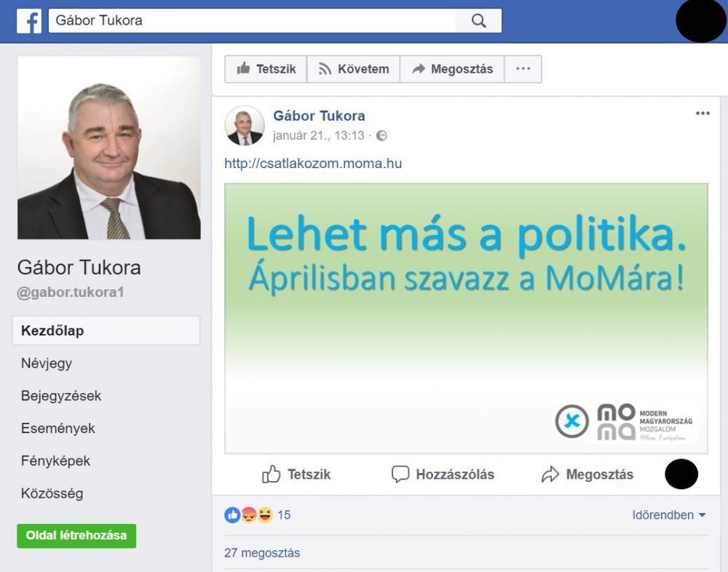Like the post with Tetszik thumbs-up
This screenshot has width=728, height=572.
click(x=296, y=474)
